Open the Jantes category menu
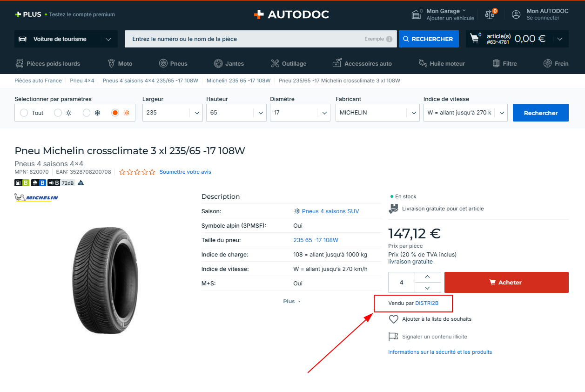The height and width of the screenshot is (392, 585). click(229, 63)
